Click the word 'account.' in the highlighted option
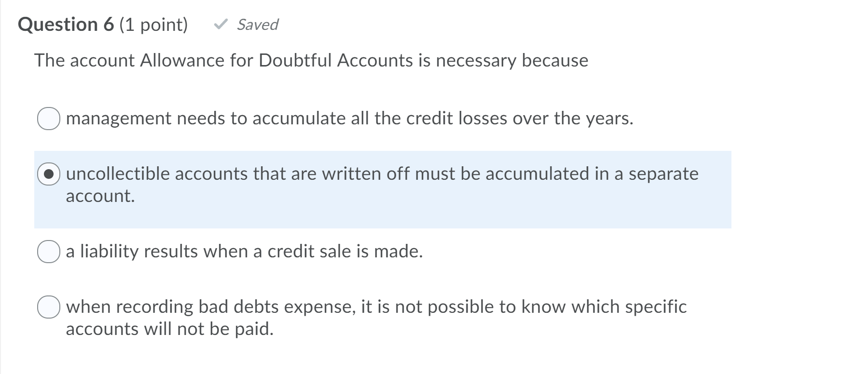Viewport: 868px width, 374px height. point(99,196)
